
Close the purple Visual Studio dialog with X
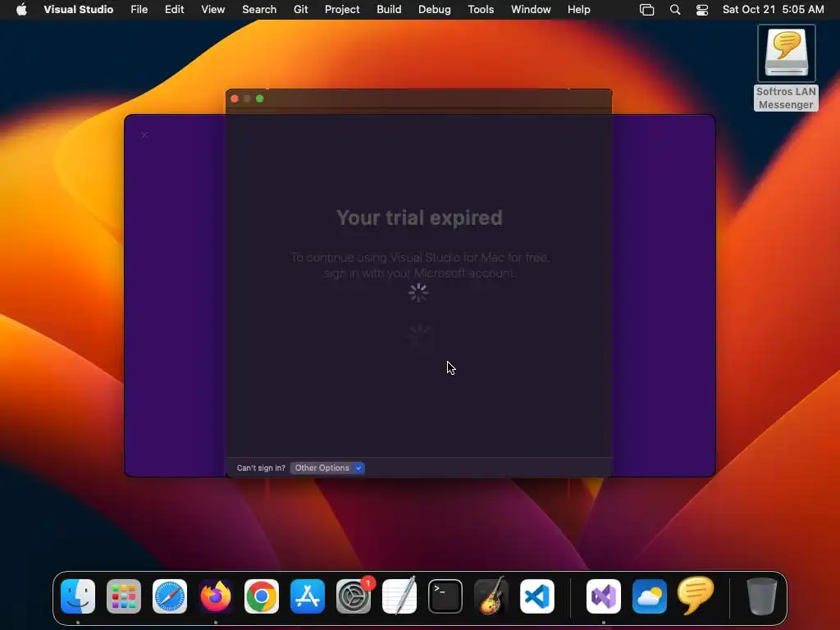(144, 135)
